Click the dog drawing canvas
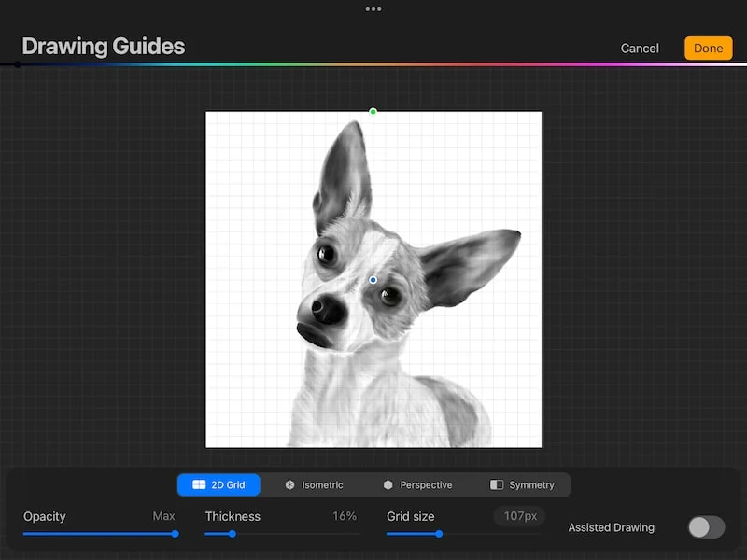This screenshot has width=747, height=560. coord(373,279)
